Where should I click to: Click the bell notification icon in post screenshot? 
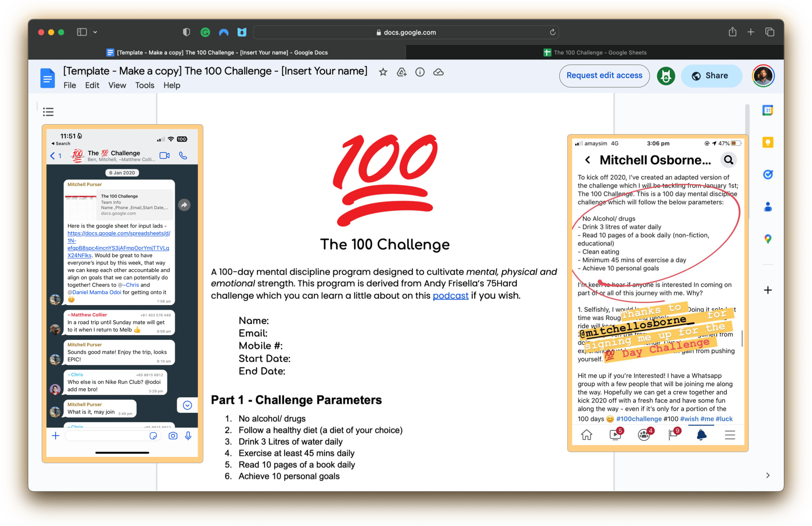[701, 435]
